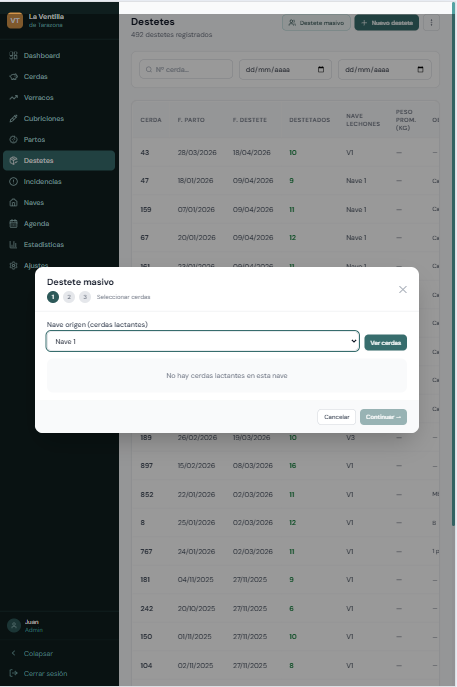Image resolution: width=457 pixels, height=687 pixels.
Task: Select step 3 in the wizard
Action: tap(85, 297)
